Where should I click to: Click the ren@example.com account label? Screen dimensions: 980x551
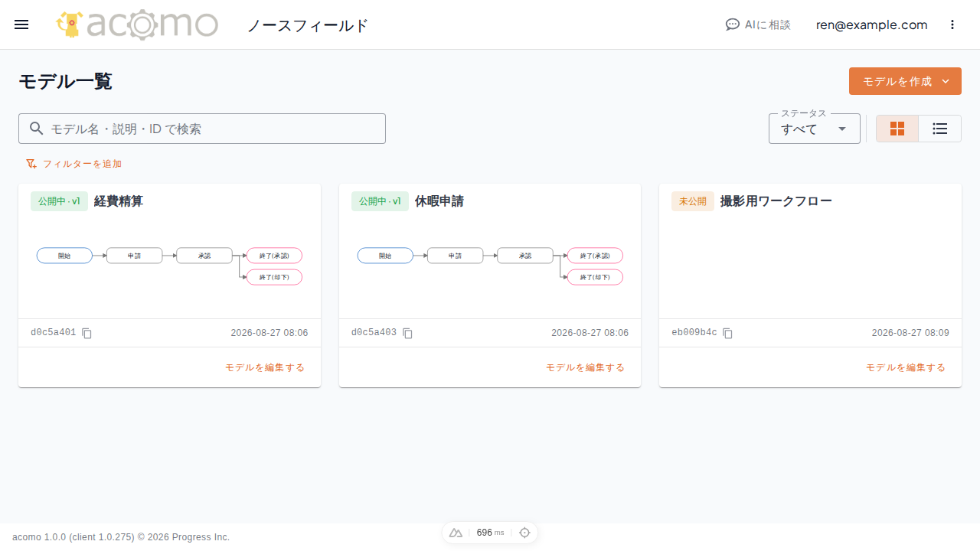pyautogui.click(x=871, y=24)
